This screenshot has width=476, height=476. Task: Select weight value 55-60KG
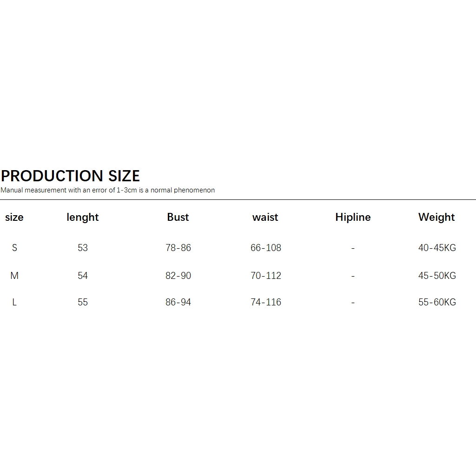tap(437, 302)
